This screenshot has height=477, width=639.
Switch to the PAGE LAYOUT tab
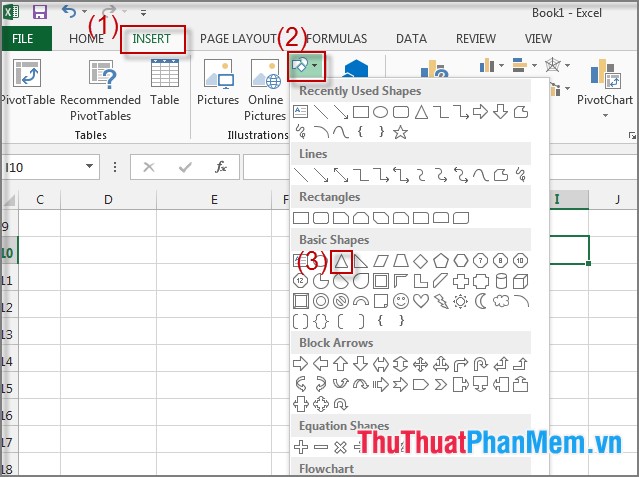(x=238, y=39)
